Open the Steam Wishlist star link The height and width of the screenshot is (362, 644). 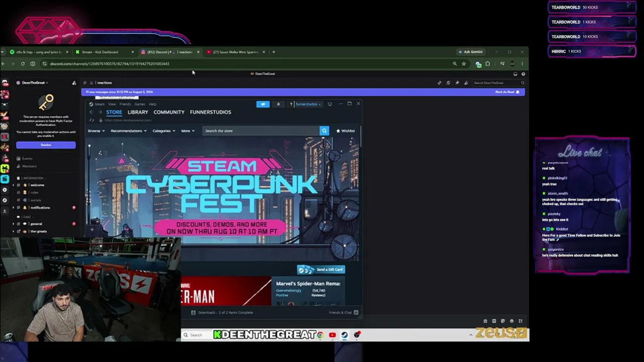point(346,131)
